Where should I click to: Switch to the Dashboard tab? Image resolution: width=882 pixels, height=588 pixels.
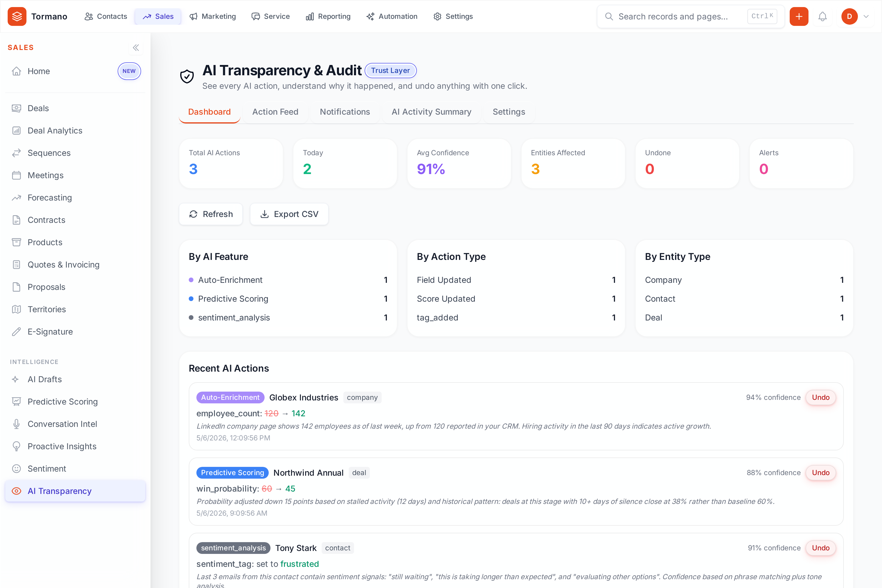click(209, 112)
